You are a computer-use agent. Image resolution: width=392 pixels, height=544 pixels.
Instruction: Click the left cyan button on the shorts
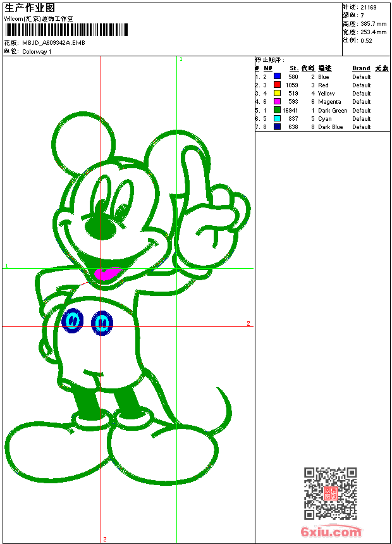(x=73, y=320)
